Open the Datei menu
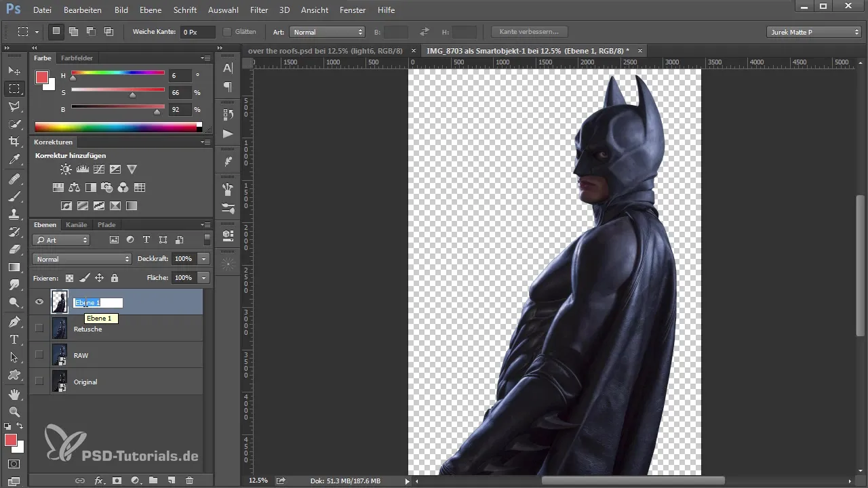Viewport: 868px width, 488px height. tap(41, 10)
